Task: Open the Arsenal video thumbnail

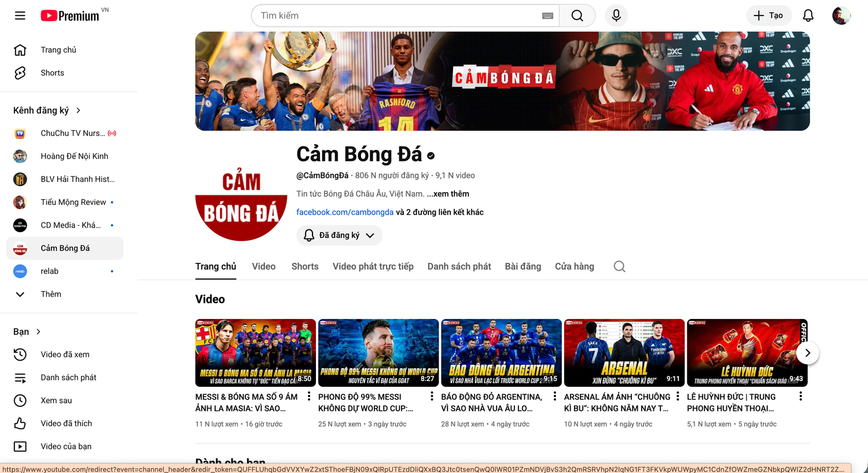Action: point(624,353)
